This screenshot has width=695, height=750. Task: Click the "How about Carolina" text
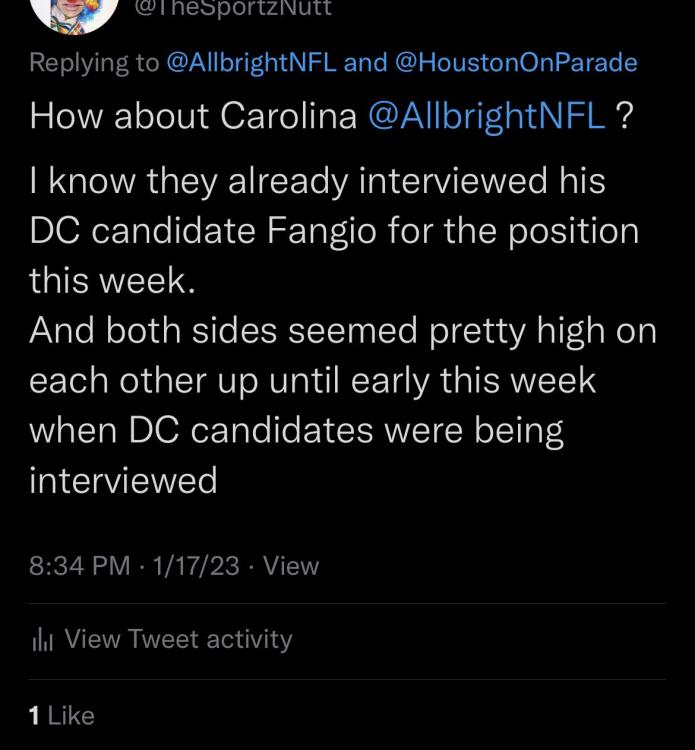(x=193, y=116)
